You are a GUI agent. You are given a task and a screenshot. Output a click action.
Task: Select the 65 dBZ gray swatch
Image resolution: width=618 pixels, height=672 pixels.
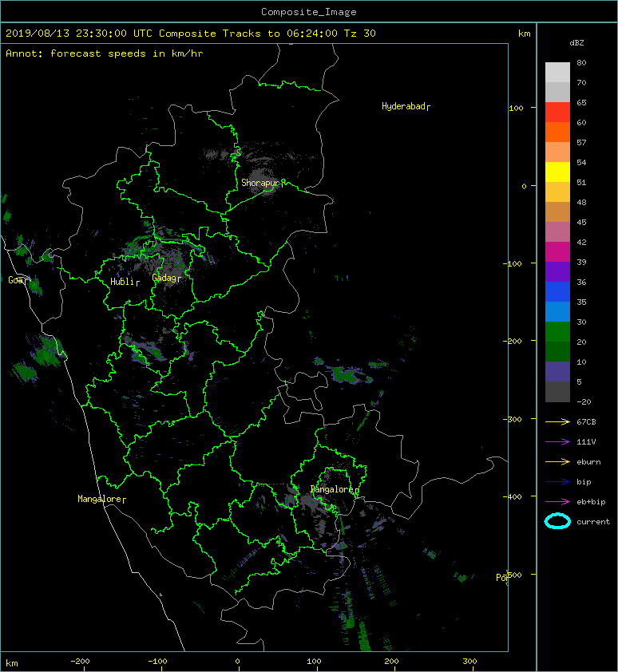click(x=557, y=92)
